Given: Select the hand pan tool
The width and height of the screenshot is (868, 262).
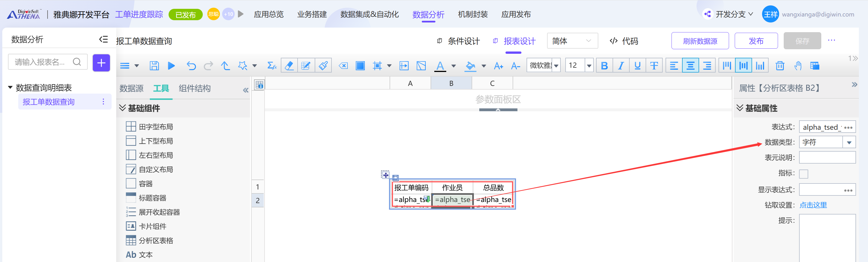Looking at the screenshot, I should tap(797, 66).
